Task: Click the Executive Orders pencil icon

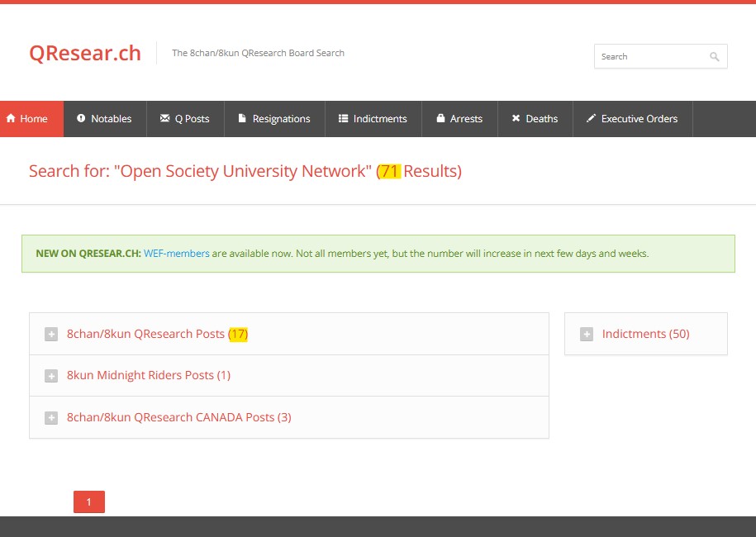Action: [x=591, y=118]
